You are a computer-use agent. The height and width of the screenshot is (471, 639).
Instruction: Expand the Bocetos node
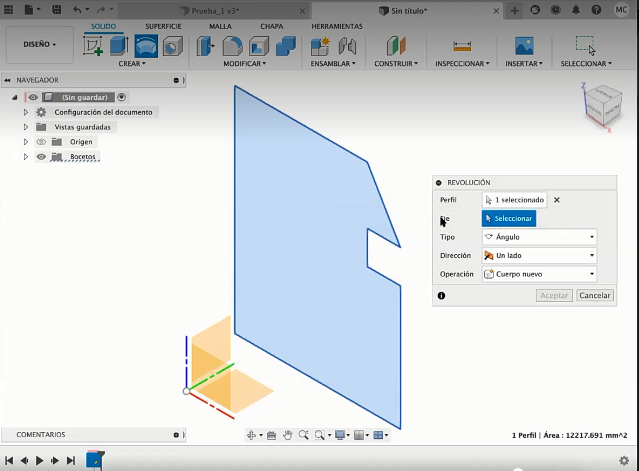(26, 156)
